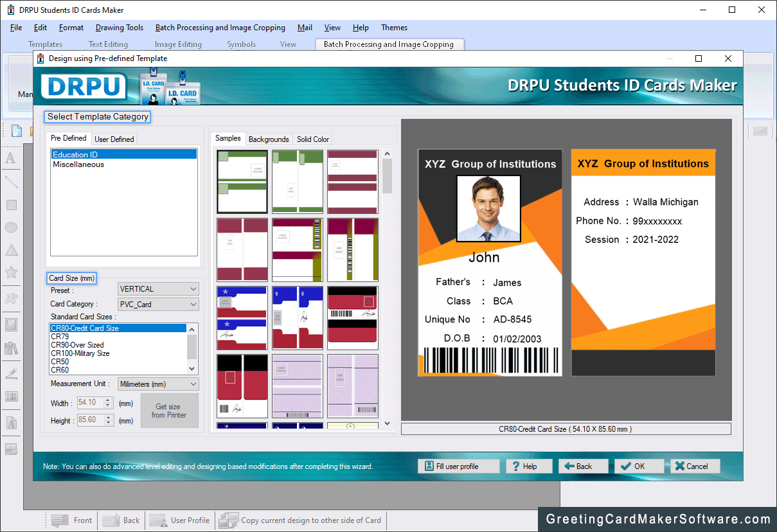Choose the first green sample template thumbnail
Screen dimensions: 777x532
point(242,182)
